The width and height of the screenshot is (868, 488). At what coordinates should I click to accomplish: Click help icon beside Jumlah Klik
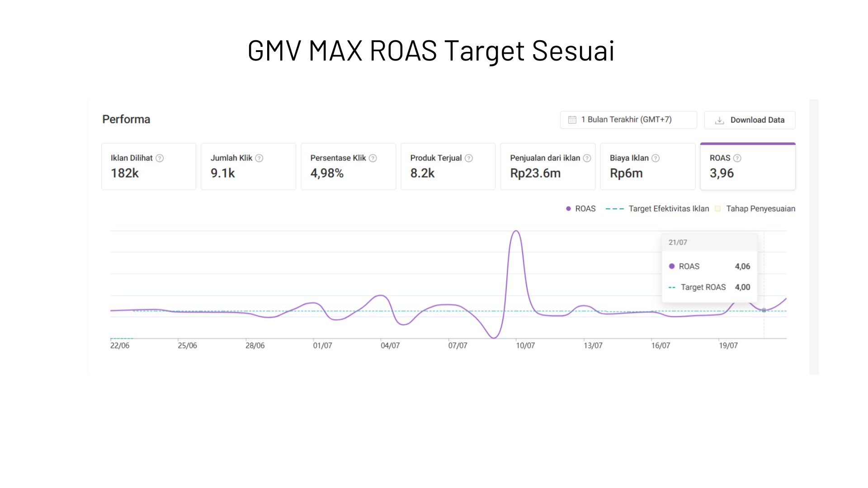click(x=259, y=158)
